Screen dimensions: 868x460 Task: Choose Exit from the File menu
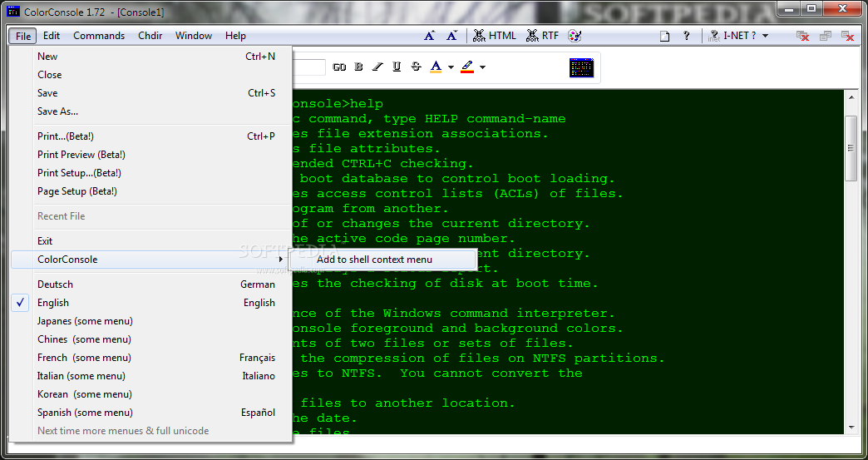click(x=150, y=240)
